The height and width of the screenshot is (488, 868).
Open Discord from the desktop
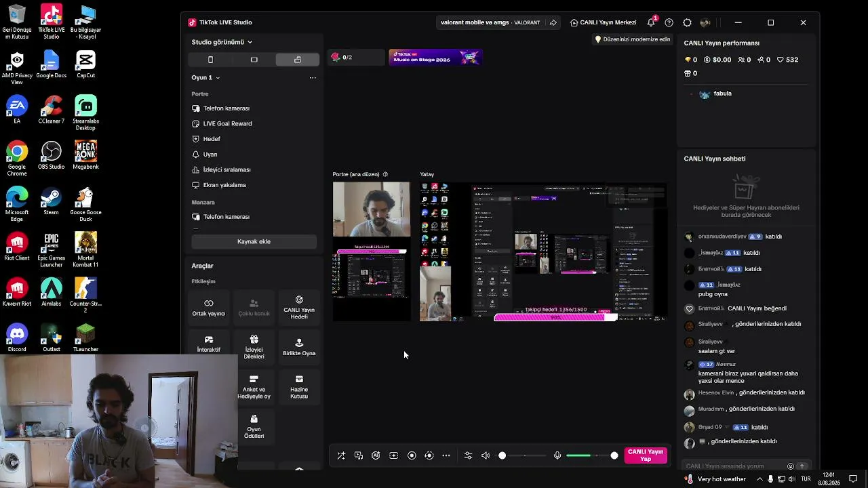(x=17, y=338)
